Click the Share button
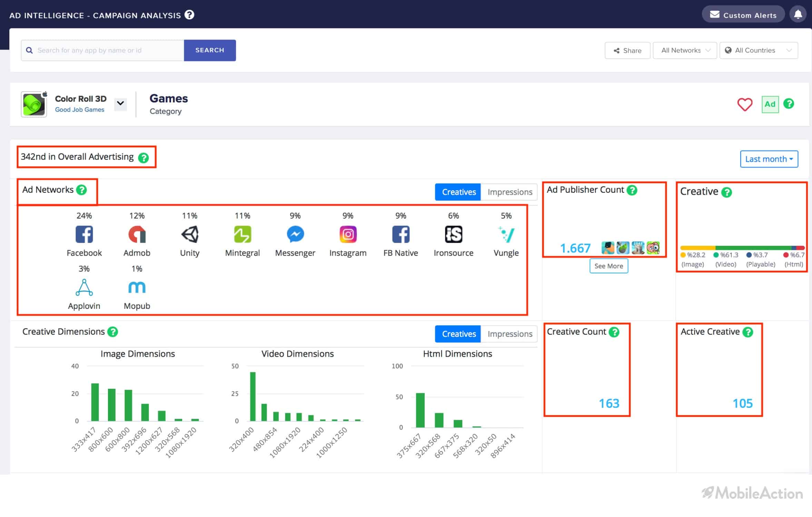The height and width of the screenshot is (517, 812). pyautogui.click(x=627, y=51)
